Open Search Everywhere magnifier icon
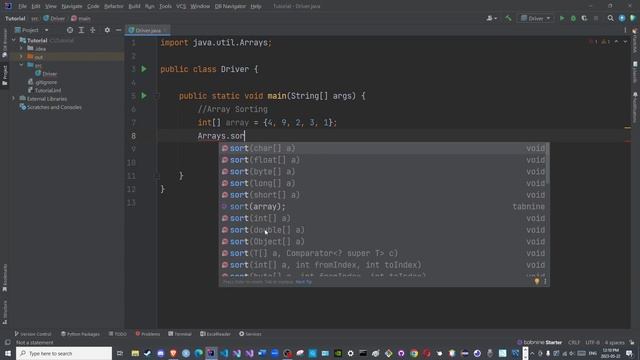This screenshot has width=640, height=360. (x=611, y=18)
